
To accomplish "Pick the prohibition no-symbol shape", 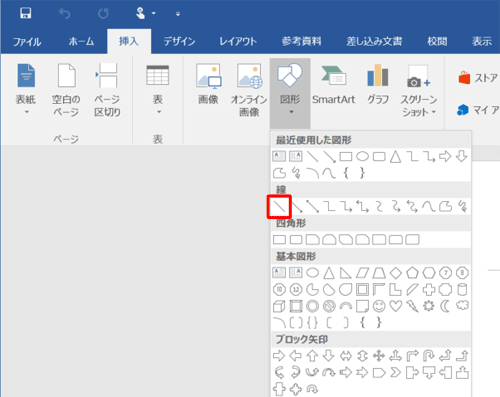I will point(329,306).
